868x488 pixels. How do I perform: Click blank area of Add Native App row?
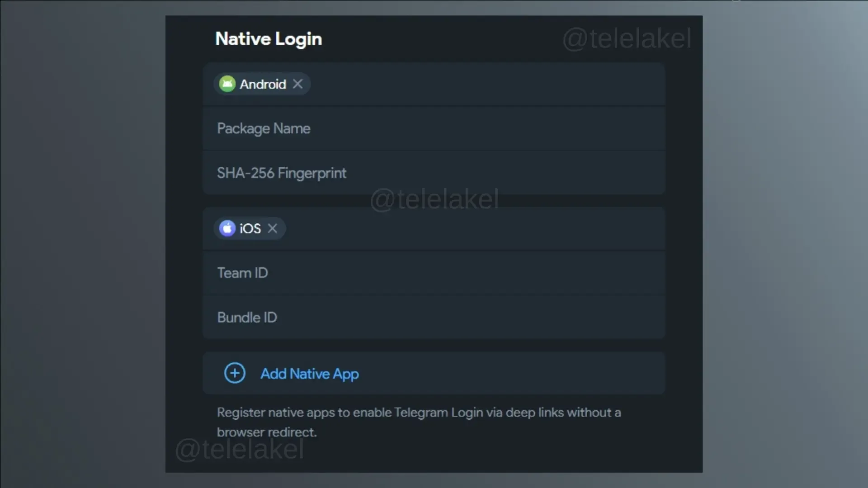[511, 373]
